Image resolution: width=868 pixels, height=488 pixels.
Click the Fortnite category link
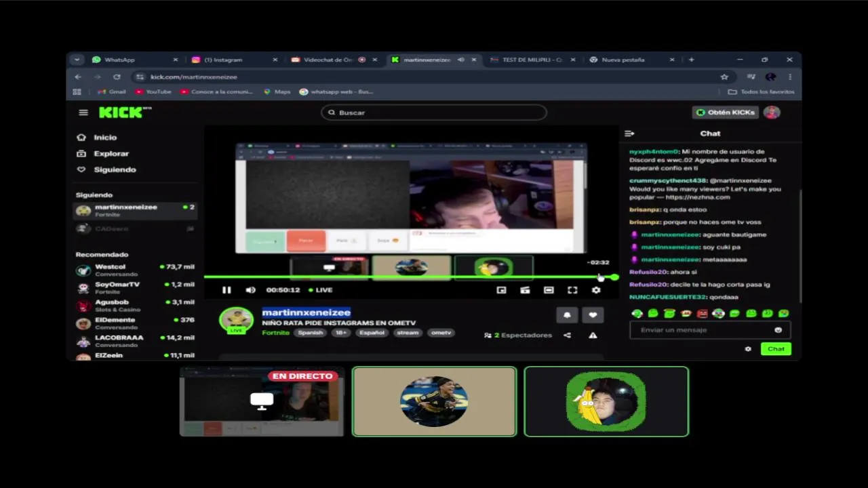275,333
